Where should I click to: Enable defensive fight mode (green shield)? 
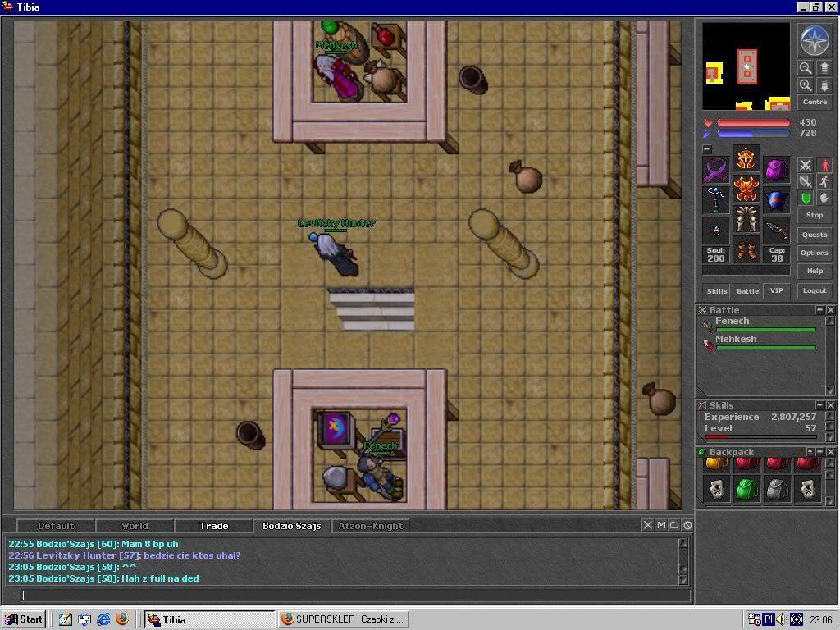[x=806, y=199]
